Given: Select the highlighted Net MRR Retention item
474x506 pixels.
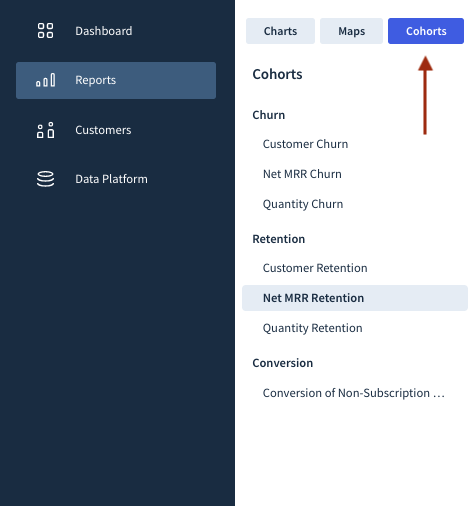Looking at the screenshot, I should point(355,298).
